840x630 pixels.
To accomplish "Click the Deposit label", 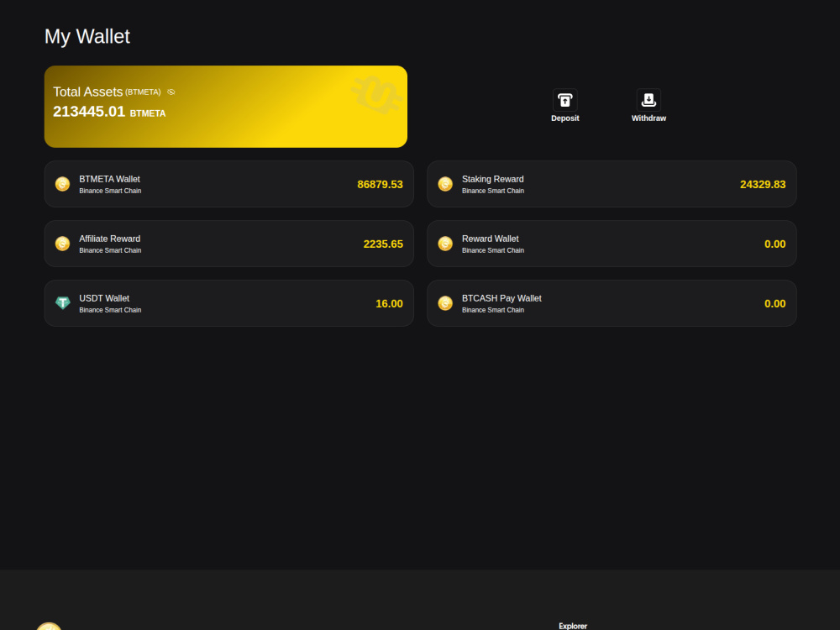I will (x=565, y=118).
